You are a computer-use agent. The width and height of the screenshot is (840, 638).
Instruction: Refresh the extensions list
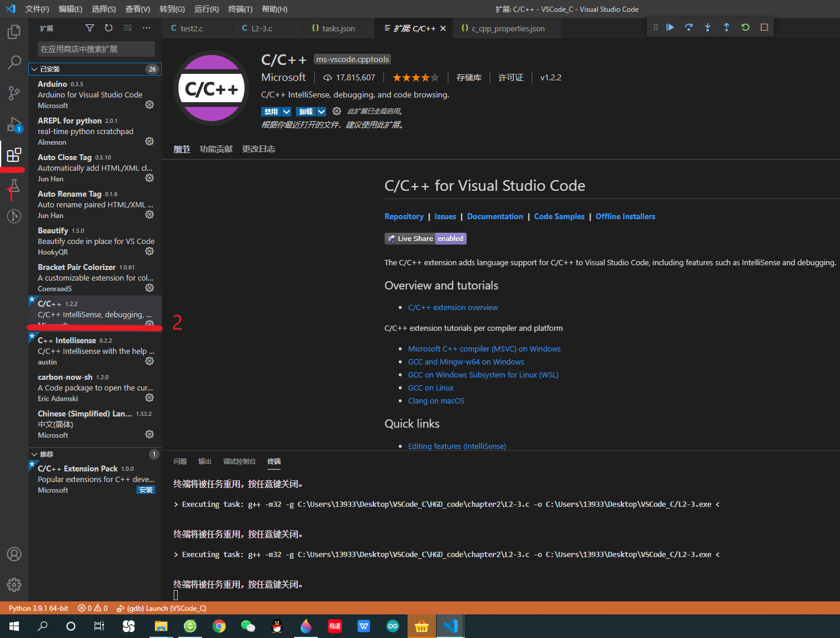pyautogui.click(x=109, y=28)
